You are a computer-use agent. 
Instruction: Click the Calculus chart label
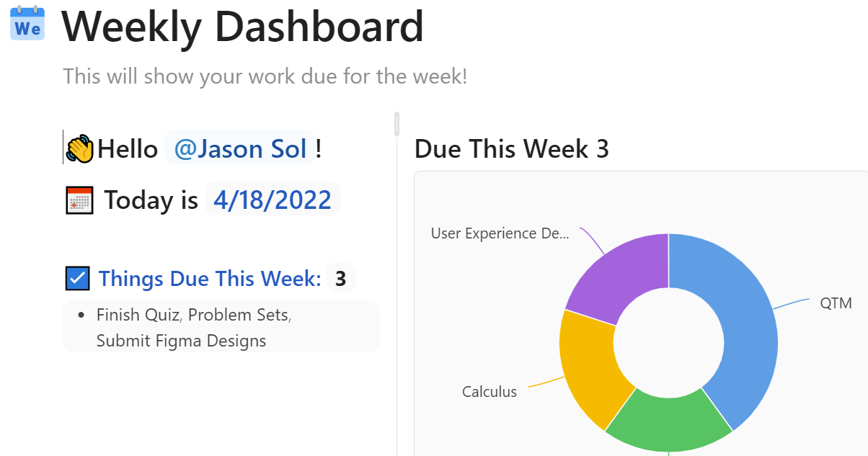[x=490, y=392]
